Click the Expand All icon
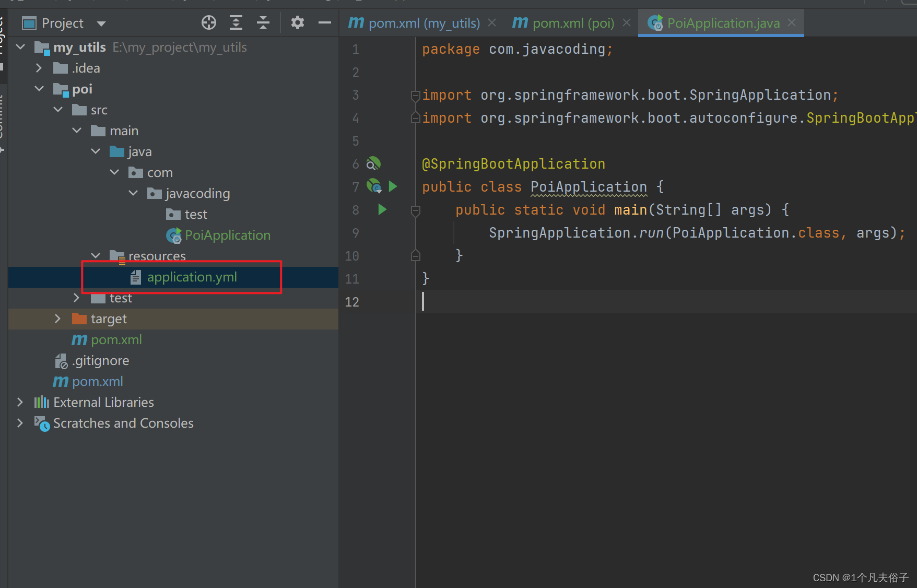 pyautogui.click(x=236, y=22)
